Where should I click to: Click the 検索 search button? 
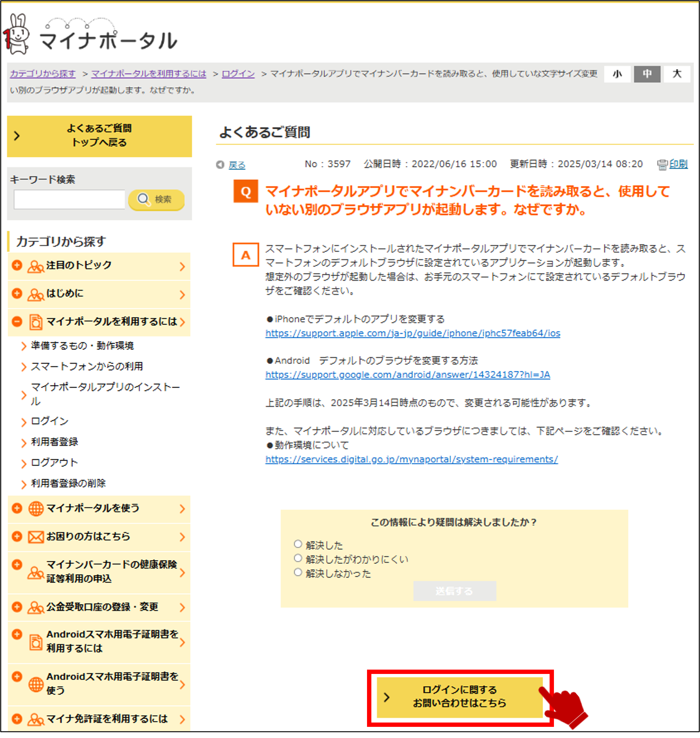[157, 200]
